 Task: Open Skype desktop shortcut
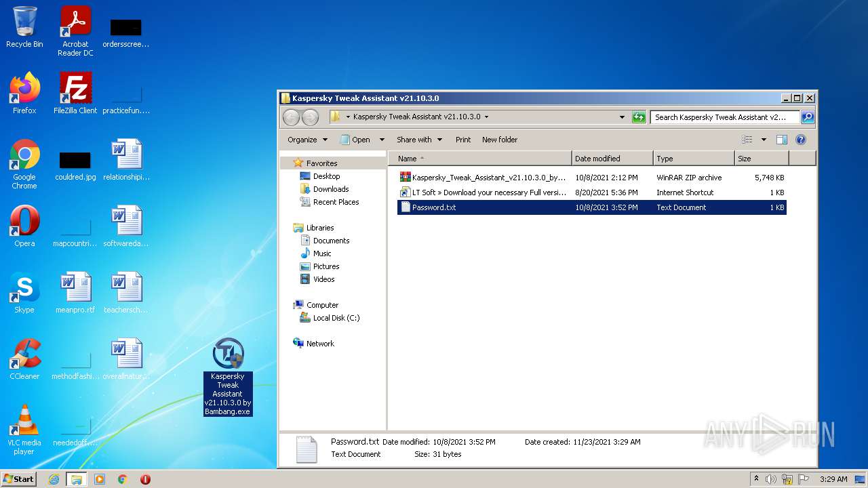[x=24, y=293]
